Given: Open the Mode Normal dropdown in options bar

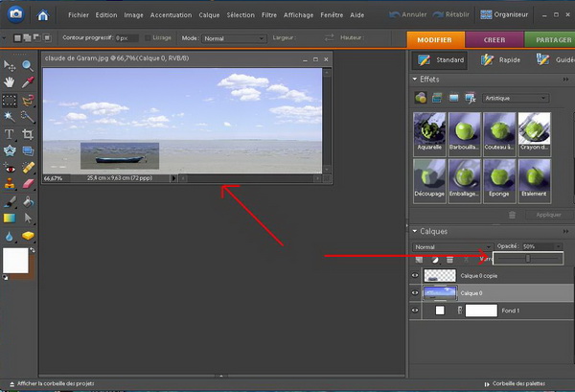Looking at the screenshot, I should tap(234, 38).
